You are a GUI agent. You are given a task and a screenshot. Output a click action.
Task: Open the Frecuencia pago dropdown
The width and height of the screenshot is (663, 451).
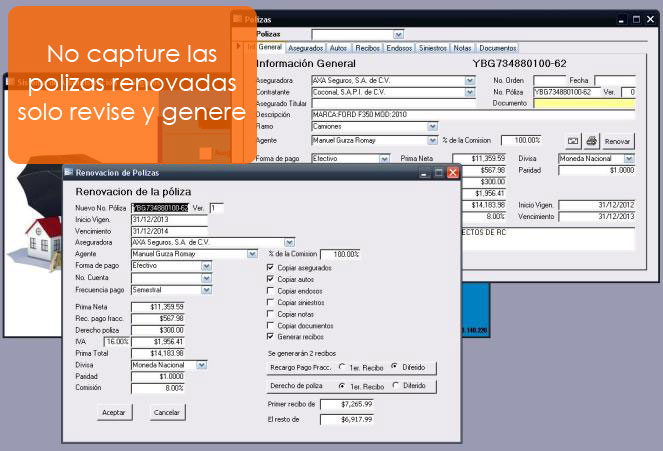(207, 290)
